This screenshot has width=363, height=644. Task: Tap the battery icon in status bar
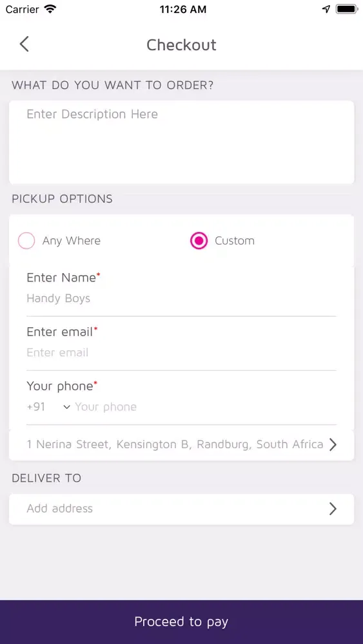point(347,9)
